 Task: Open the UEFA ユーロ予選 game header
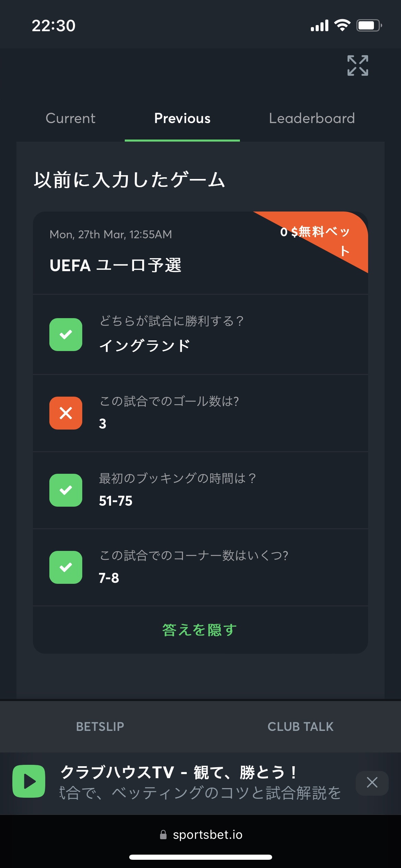pyautogui.click(x=116, y=265)
